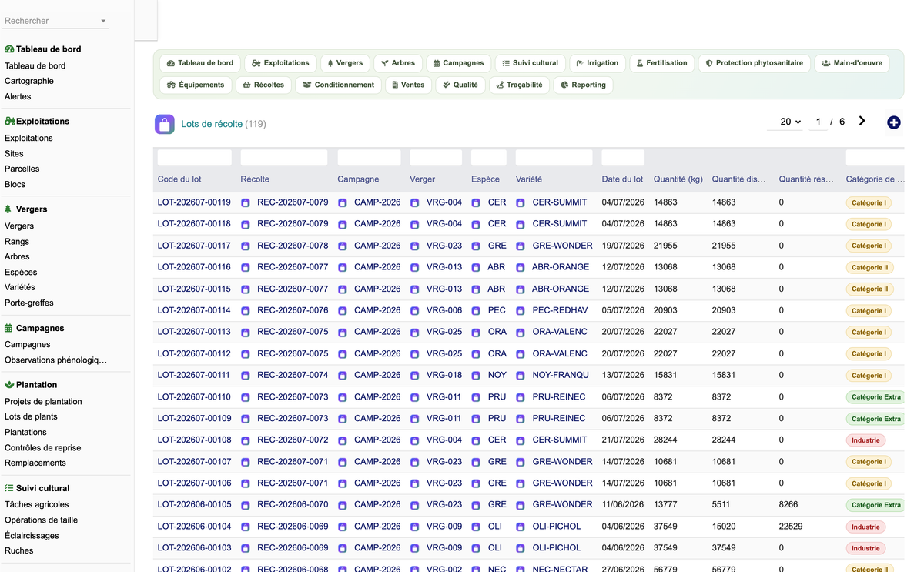This screenshot has width=924, height=572.
Task: Open the Suivi cultural tab
Action: (x=531, y=63)
